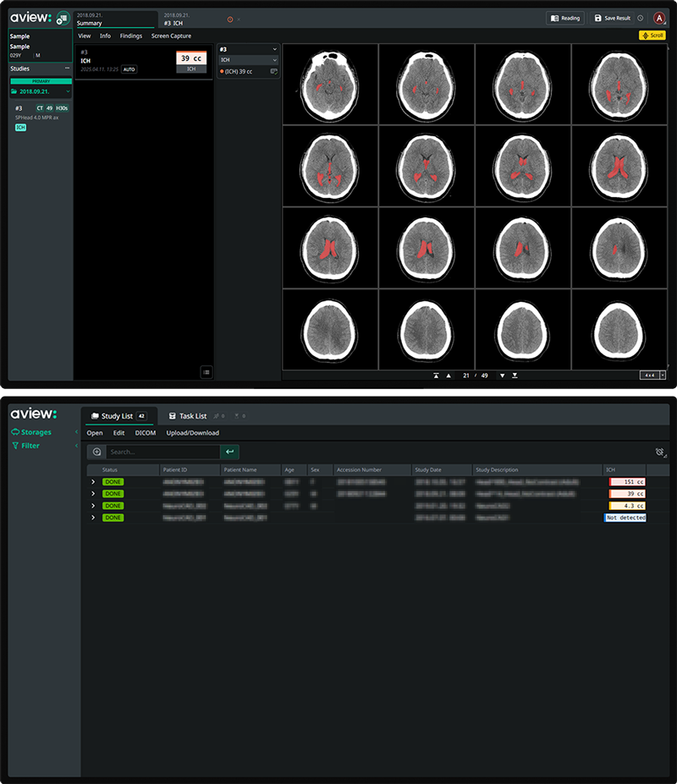Screen dimensions: 677x784
Task: Expand the study row with Not detected
Action: 92,518
